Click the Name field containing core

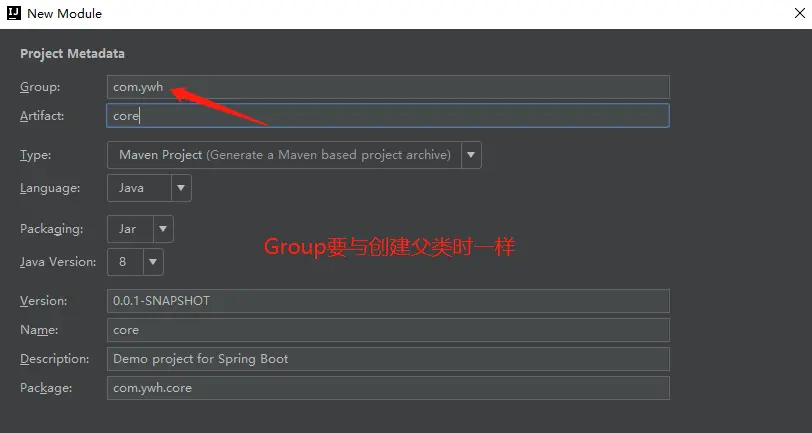(x=388, y=330)
